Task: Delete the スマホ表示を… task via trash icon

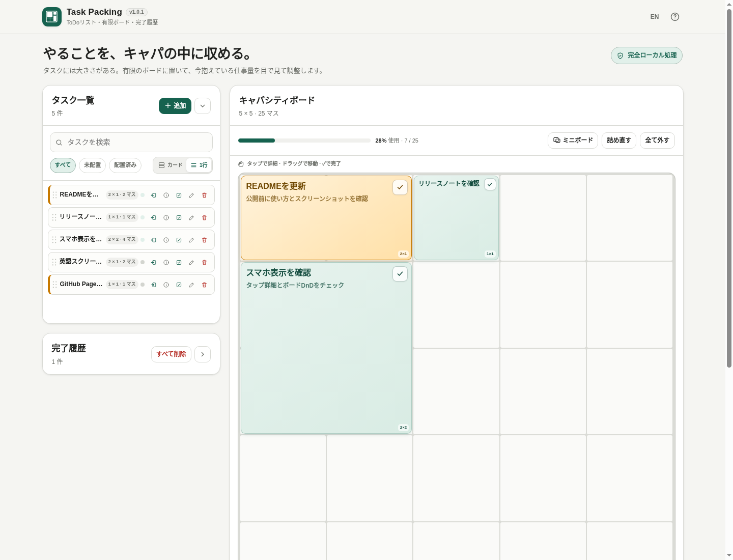Action: [204, 240]
